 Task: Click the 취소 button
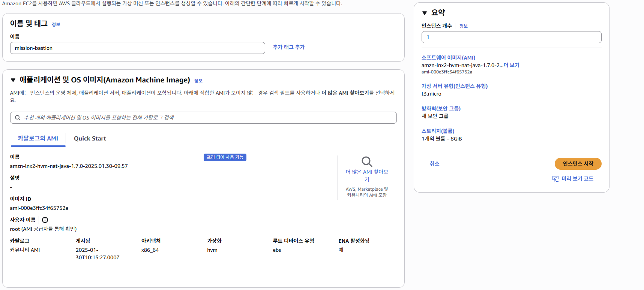[434, 164]
